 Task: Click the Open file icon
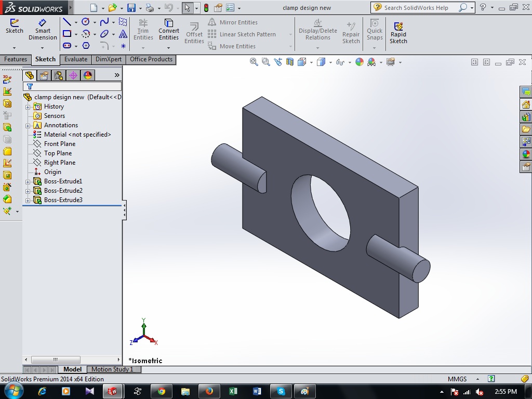pyautogui.click(x=112, y=7)
